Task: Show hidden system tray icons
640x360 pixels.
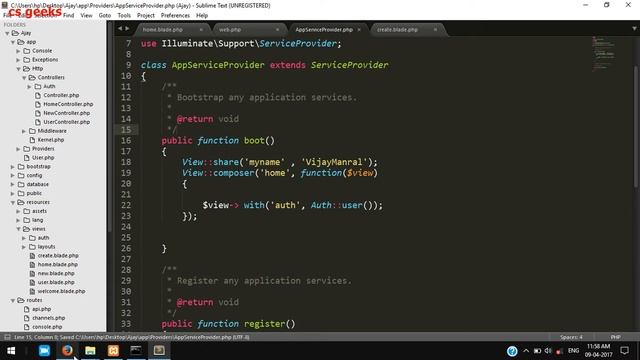Action: tap(526, 351)
